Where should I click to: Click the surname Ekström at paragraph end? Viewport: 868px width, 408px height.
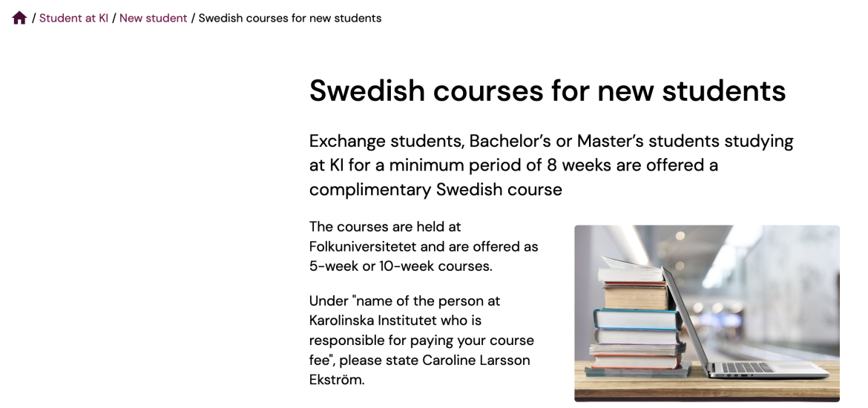point(335,380)
